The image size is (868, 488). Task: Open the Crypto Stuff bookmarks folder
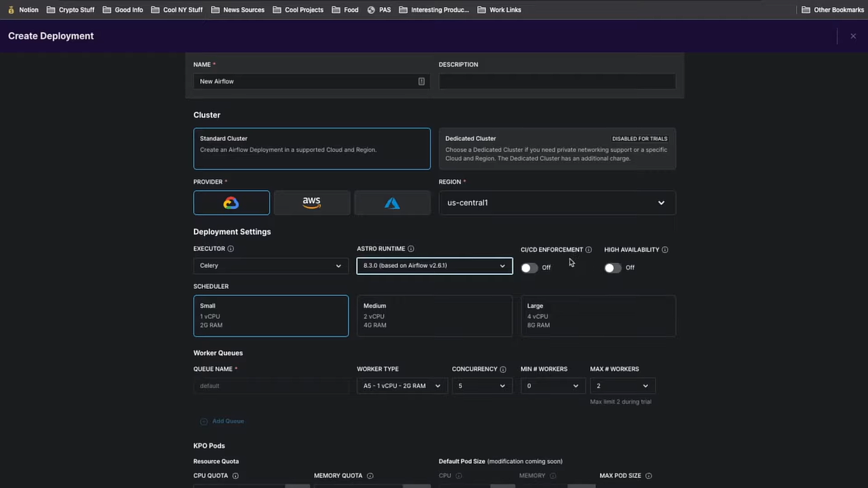(71, 10)
